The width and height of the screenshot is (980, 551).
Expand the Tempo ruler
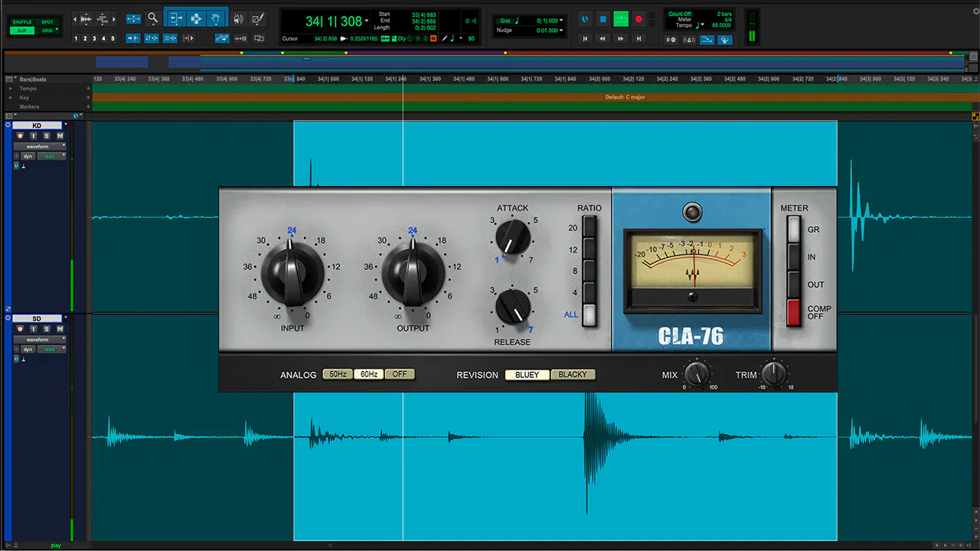(x=11, y=88)
